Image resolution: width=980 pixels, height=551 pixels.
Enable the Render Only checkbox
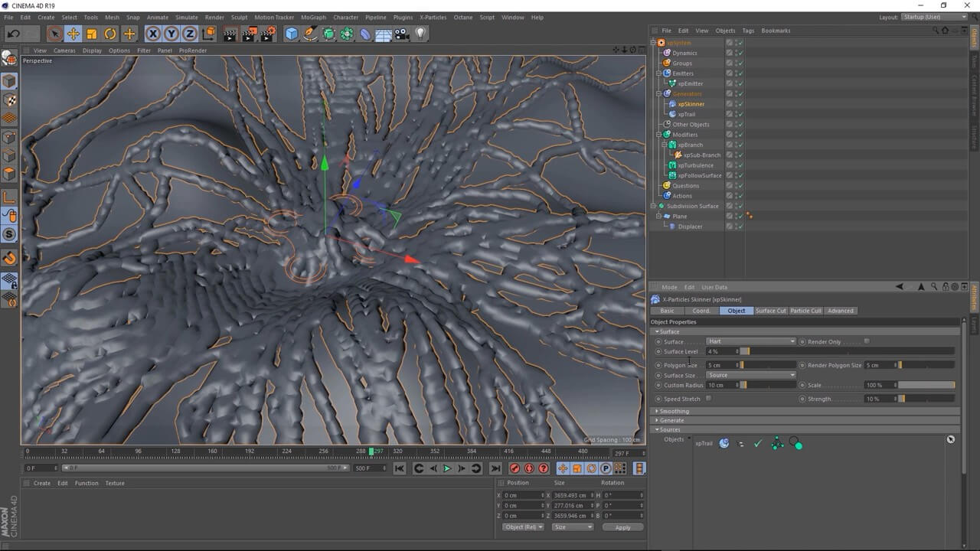coord(867,341)
